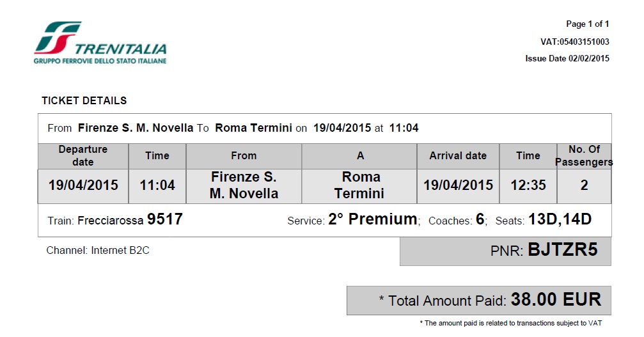Click the VAT footnote below total
644x337 pixels.
(511, 324)
